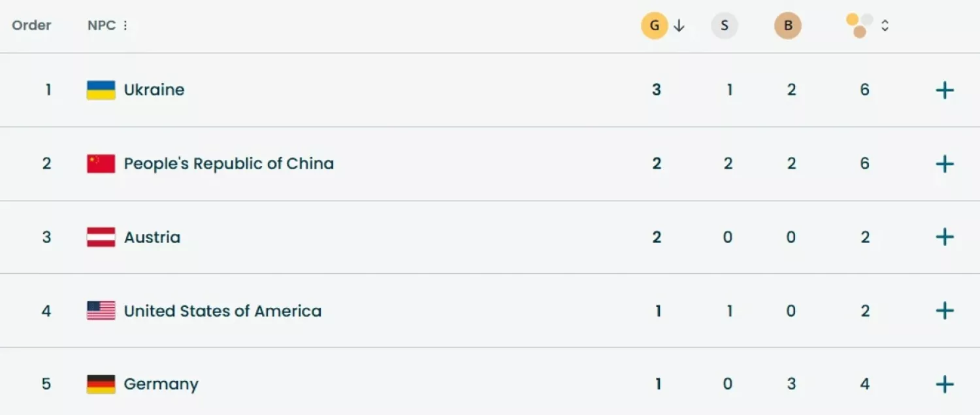The image size is (980, 415).
Task: Click the bronze medal column icon
Action: [x=788, y=25]
